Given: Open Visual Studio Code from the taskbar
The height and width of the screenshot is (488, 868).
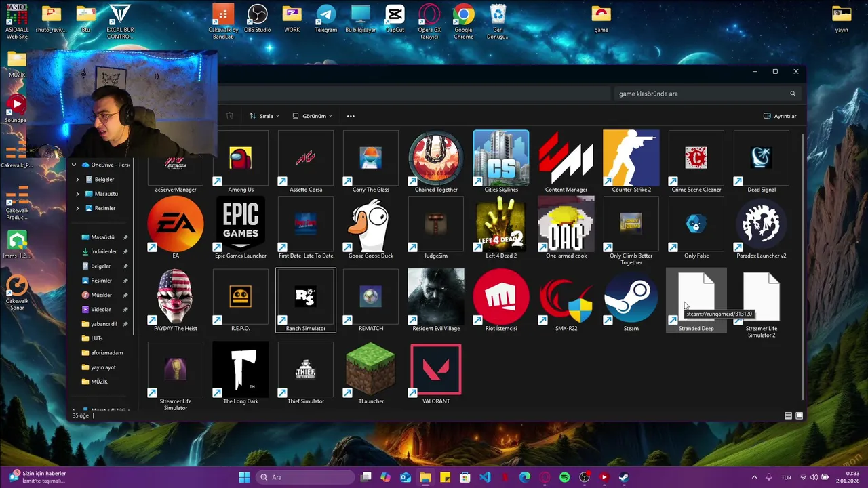Looking at the screenshot, I should tap(485, 477).
